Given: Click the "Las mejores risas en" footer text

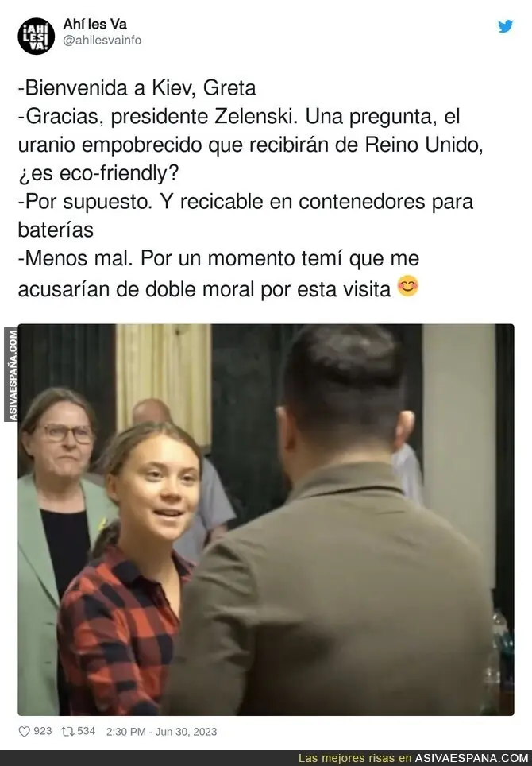Looking at the screenshot, I should point(355,758).
